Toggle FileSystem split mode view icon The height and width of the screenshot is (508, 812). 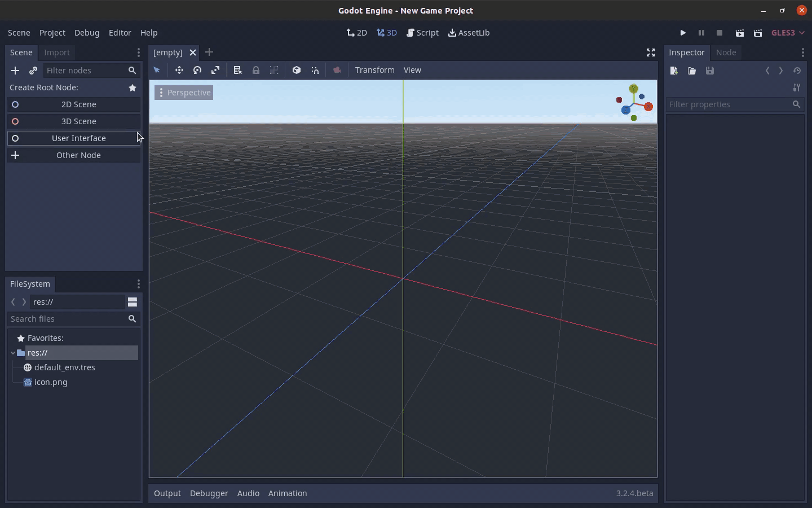coord(133,302)
